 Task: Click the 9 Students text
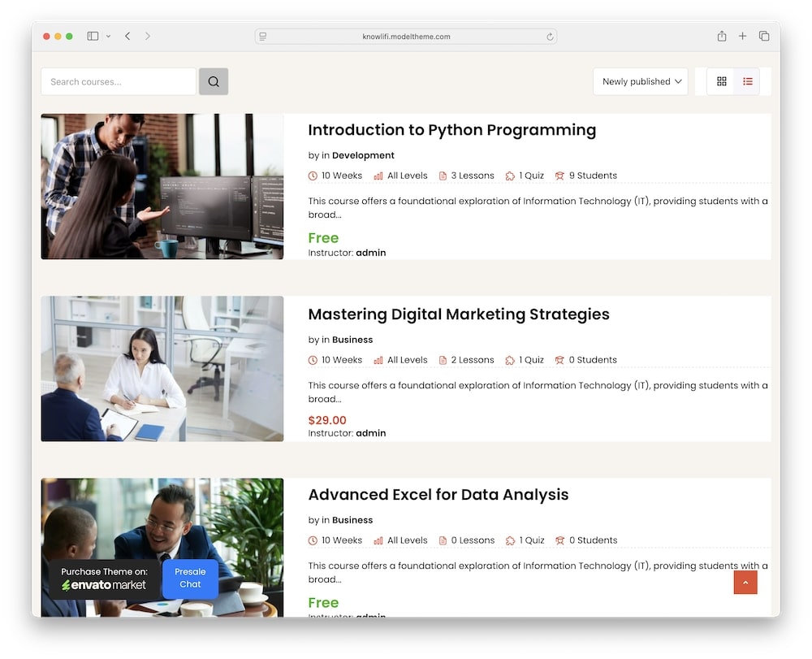(593, 176)
